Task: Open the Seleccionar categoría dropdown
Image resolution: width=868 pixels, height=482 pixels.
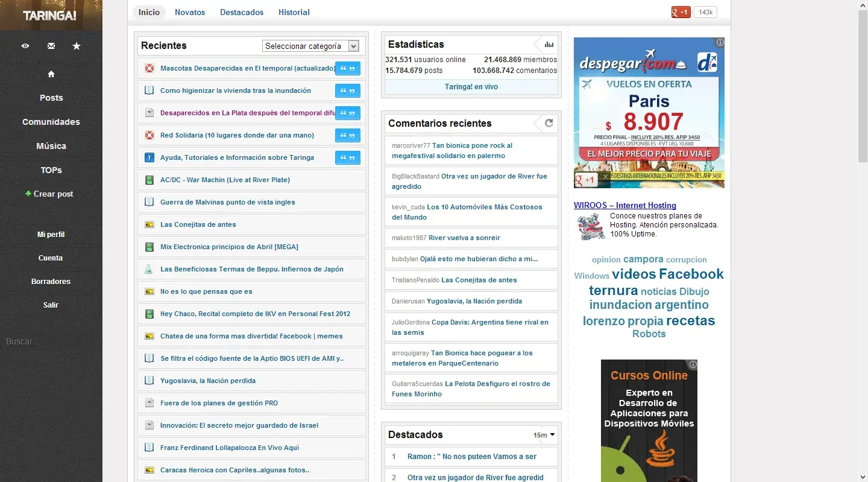Action: 311,46
